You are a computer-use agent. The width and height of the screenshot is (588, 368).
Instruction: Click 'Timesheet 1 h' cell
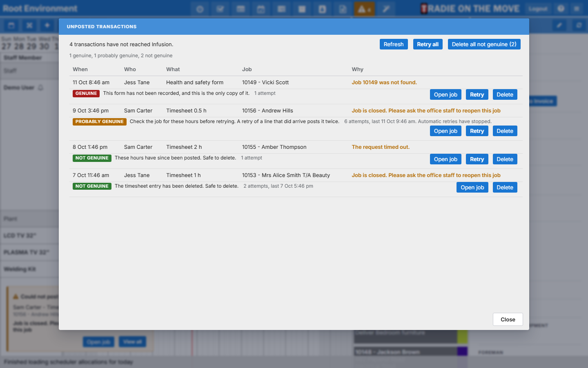click(183, 175)
